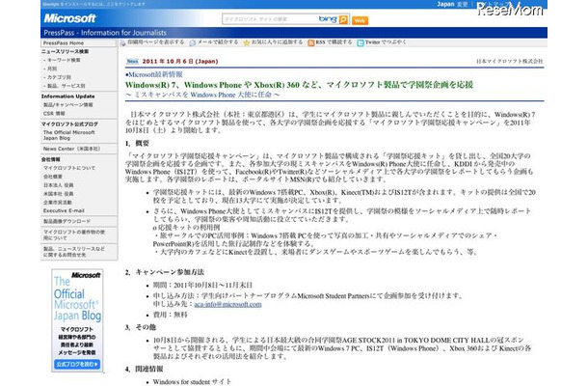This screenshot has width=588, height=386.
Task: Click the 日本マイクロソフト株式会社 text at right
Action: (509, 61)
